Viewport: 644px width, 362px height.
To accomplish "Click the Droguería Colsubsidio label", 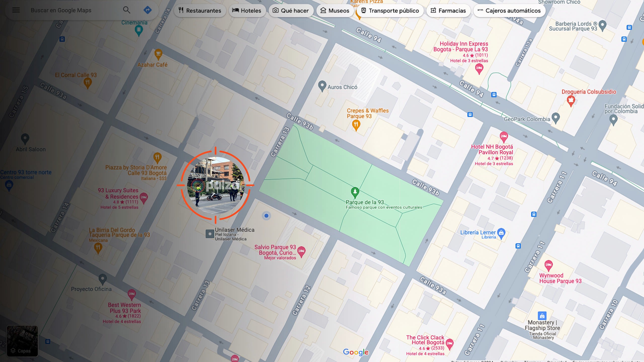I will point(589,92).
